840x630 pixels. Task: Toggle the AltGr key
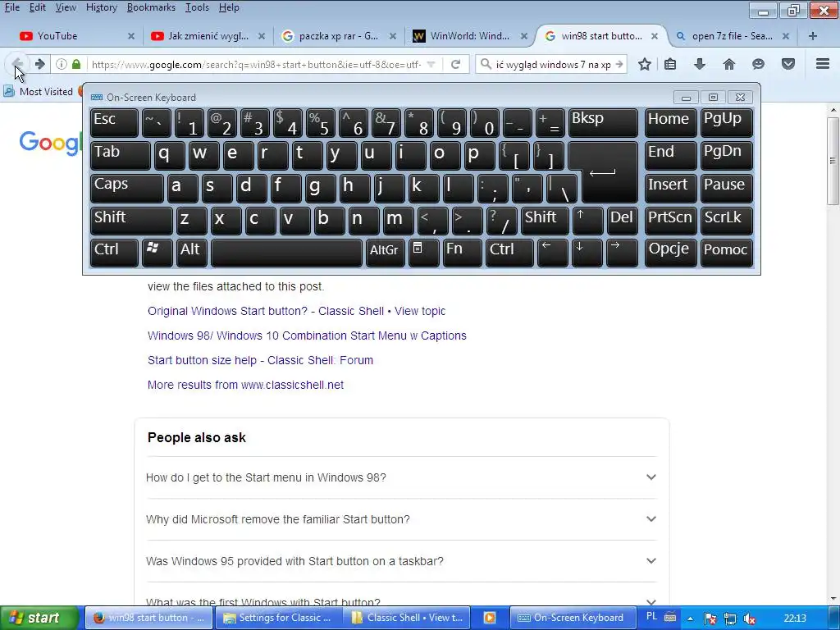[x=386, y=253]
